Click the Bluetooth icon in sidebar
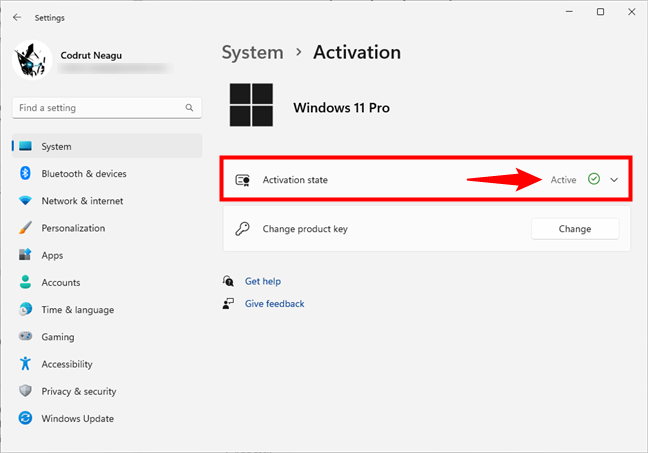Viewport: 648px width, 453px height. [25, 173]
